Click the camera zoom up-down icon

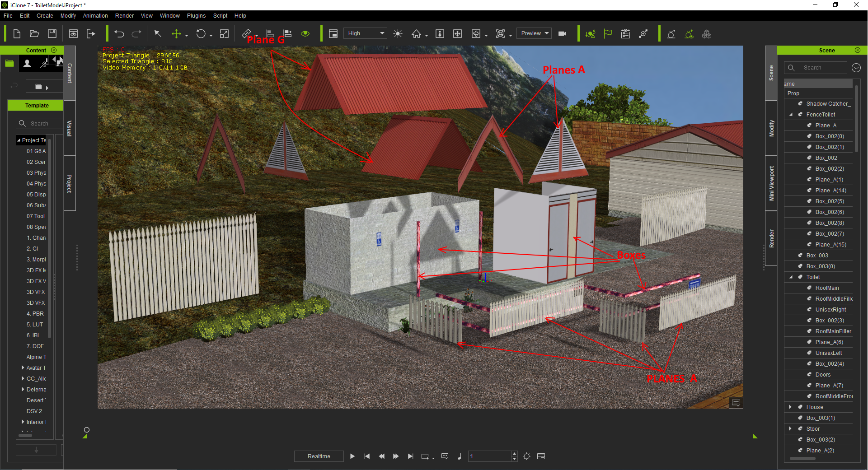point(440,34)
